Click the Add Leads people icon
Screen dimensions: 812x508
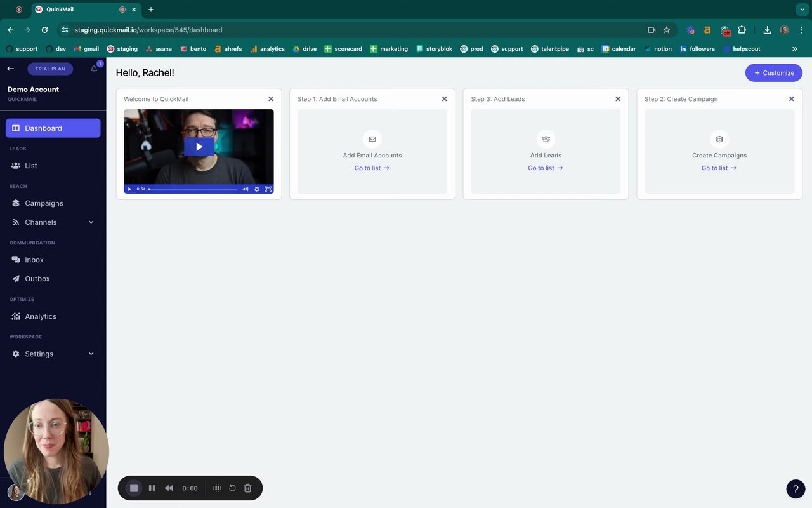point(546,139)
